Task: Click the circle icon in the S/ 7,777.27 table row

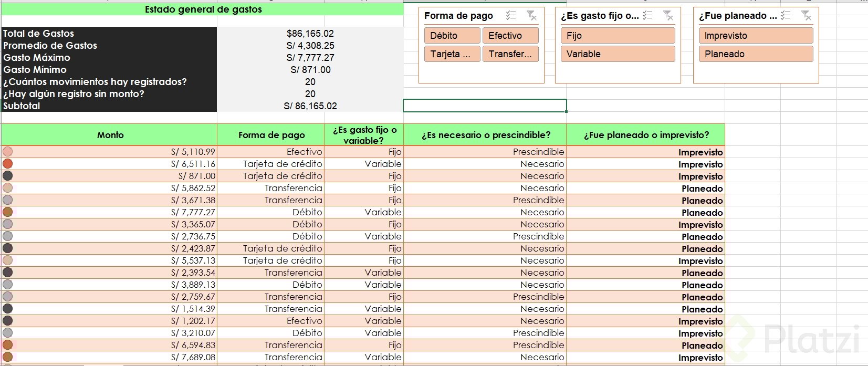Action: tap(8, 212)
